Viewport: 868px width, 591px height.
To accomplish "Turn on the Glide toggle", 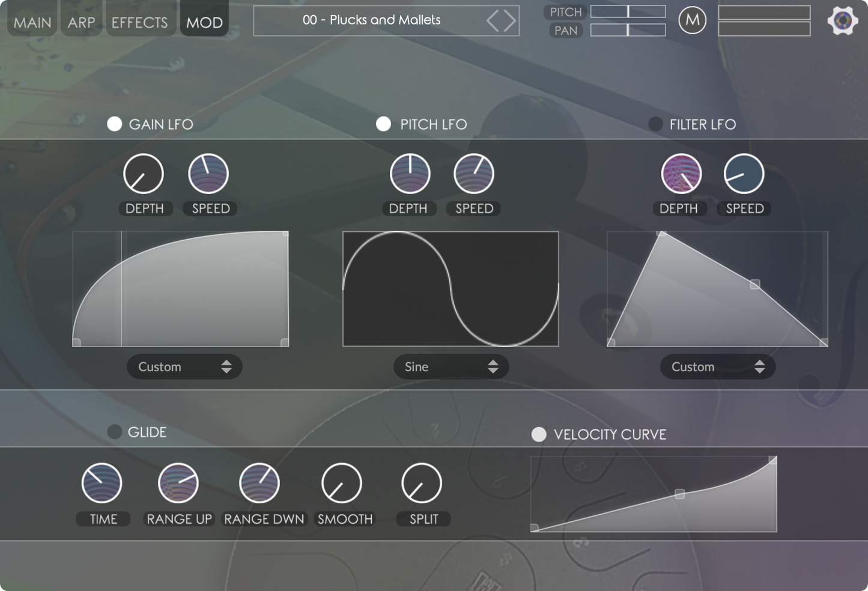I will (114, 432).
